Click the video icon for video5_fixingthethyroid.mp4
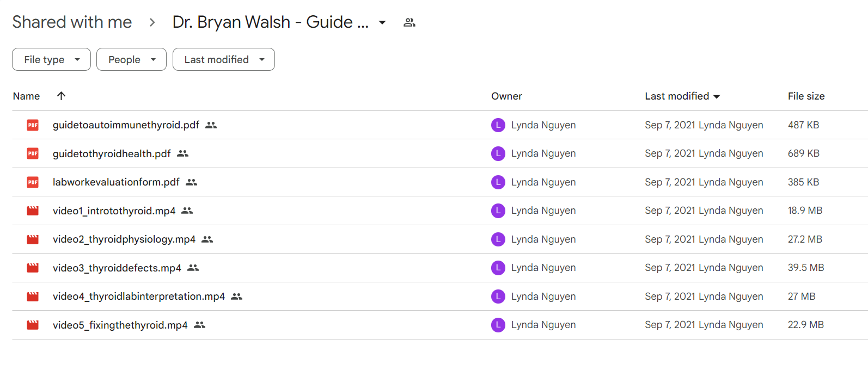 pos(33,325)
